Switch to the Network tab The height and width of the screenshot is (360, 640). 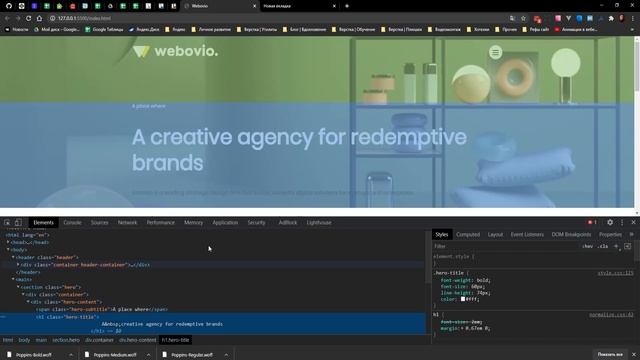point(127,222)
